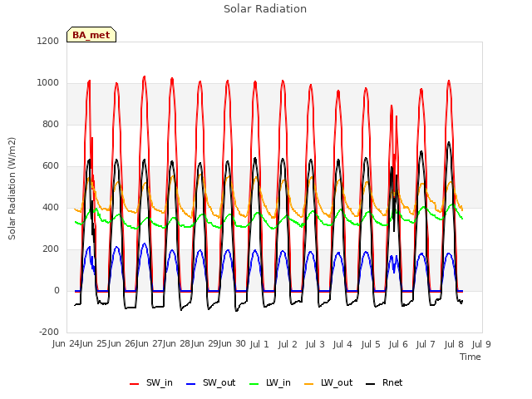This screenshot has width=532, height=399.
Task: Click the 600 y-axis tick label
Action: click(x=51, y=166)
